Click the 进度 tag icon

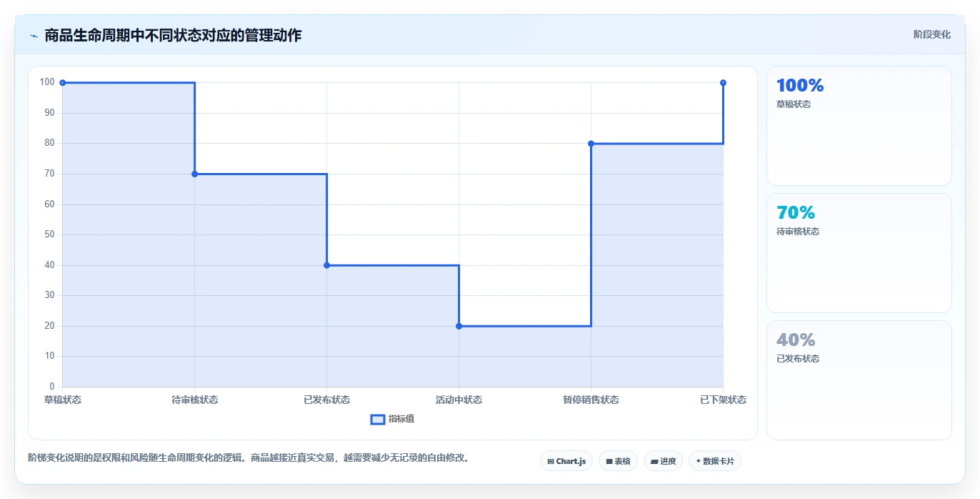(x=654, y=462)
